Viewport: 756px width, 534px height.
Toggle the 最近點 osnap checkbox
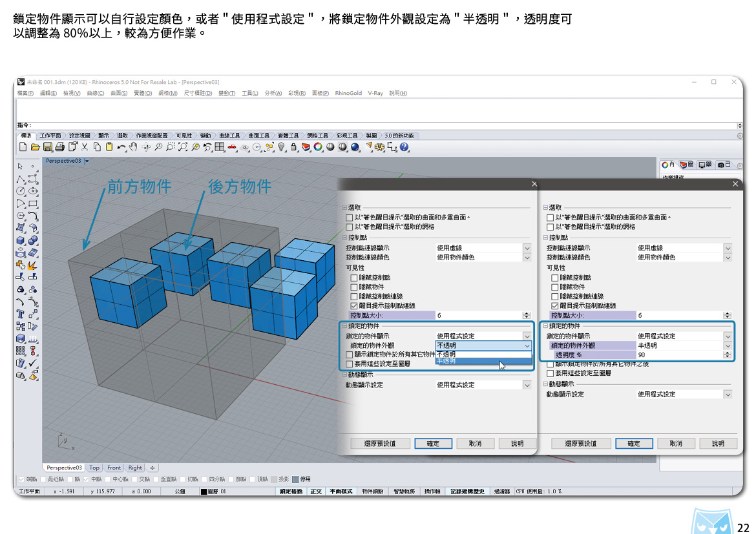click(x=43, y=479)
